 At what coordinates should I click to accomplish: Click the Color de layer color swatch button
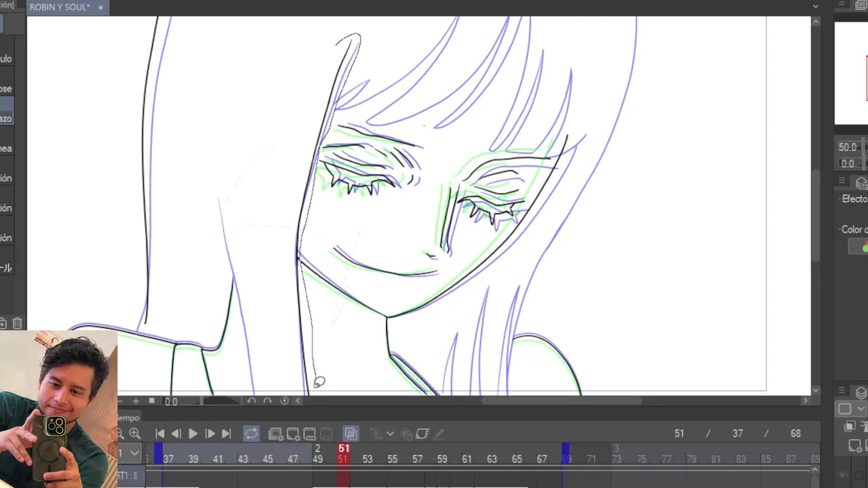coord(860,248)
